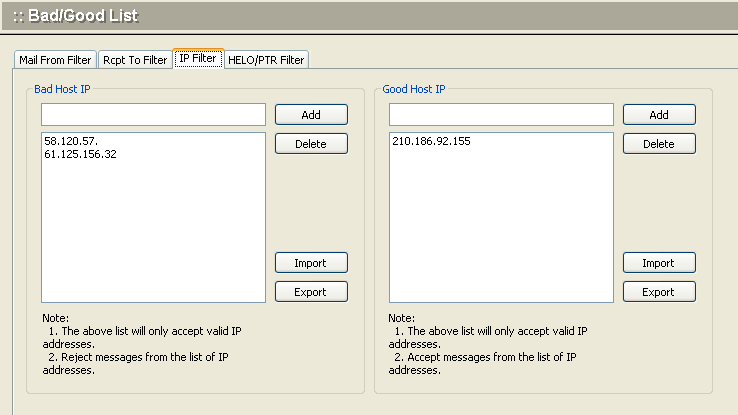The image size is (738, 415).
Task: Click the Bad Host IP input field
Action: [x=153, y=115]
